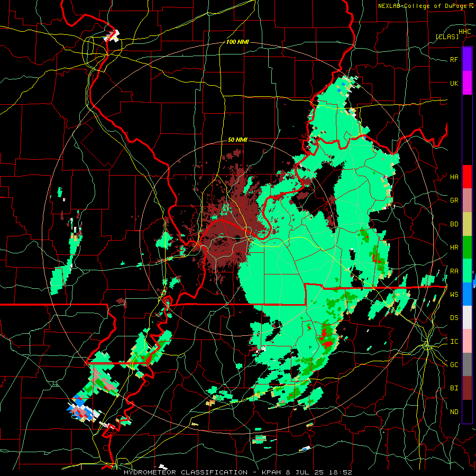Click the "[CLAS]" legend header text

click(447, 36)
